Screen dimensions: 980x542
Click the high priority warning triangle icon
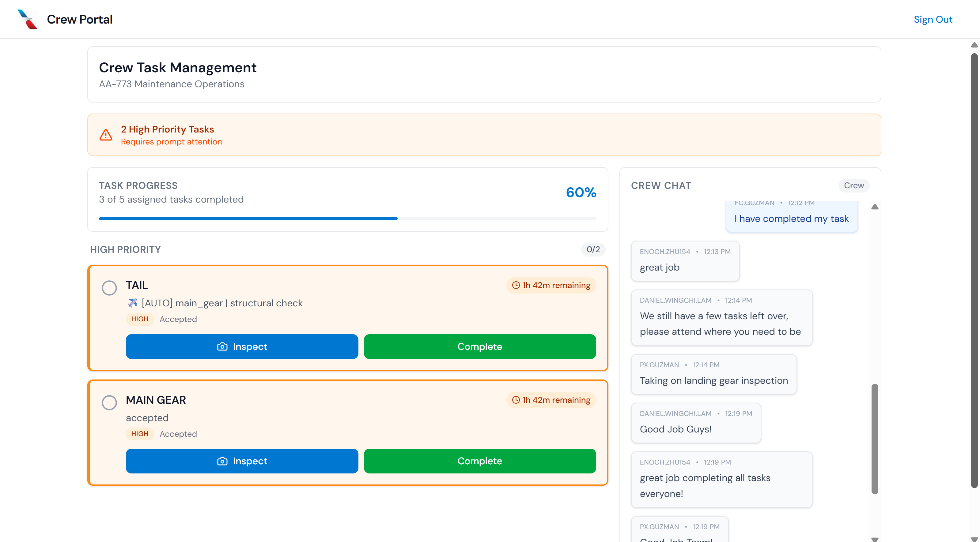tap(106, 135)
